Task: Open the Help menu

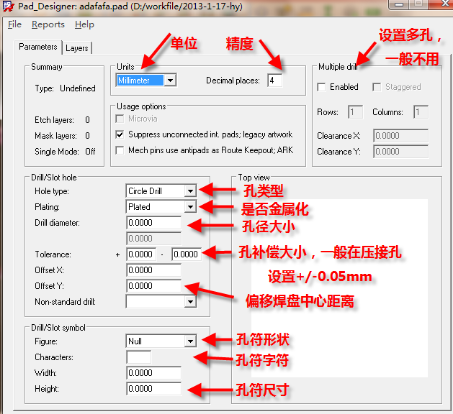Action: tap(84, 25)
